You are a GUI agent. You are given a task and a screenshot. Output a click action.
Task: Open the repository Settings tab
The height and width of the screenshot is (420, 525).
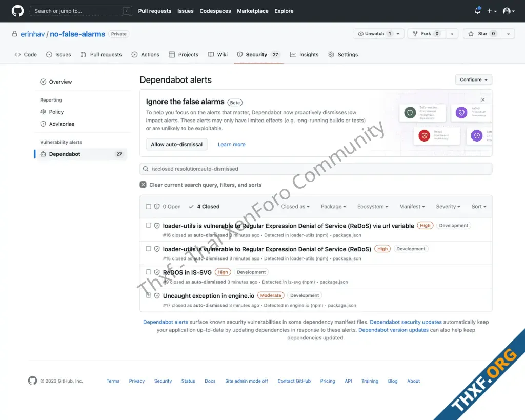pyautogui.click(x=343, y=54)
